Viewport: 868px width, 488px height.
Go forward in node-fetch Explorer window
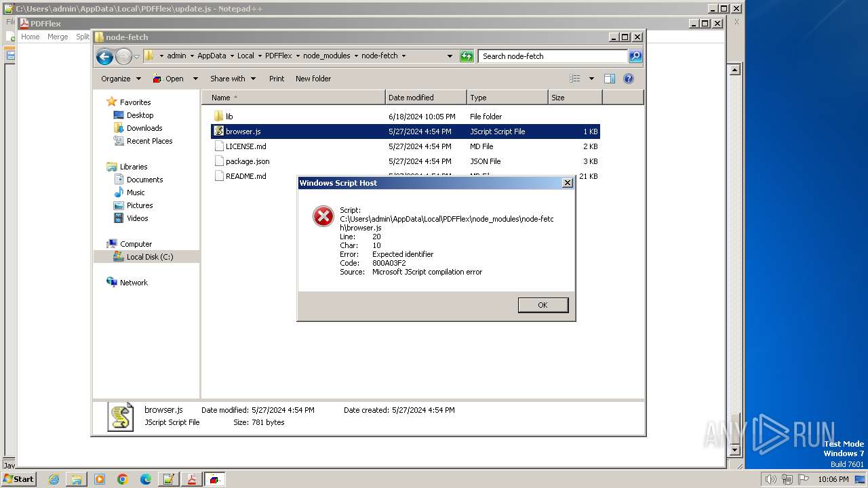click(x=123, y=56)
